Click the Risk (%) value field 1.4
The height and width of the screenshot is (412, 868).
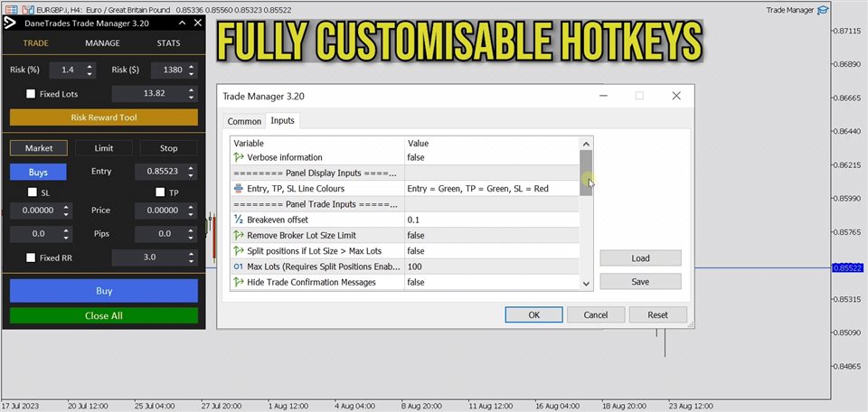click(x=68, y=70)
